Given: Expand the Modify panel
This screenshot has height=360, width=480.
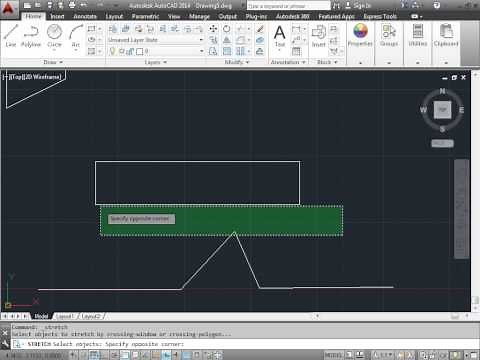Looking at the screenshot, I should (x=237, y=62).
